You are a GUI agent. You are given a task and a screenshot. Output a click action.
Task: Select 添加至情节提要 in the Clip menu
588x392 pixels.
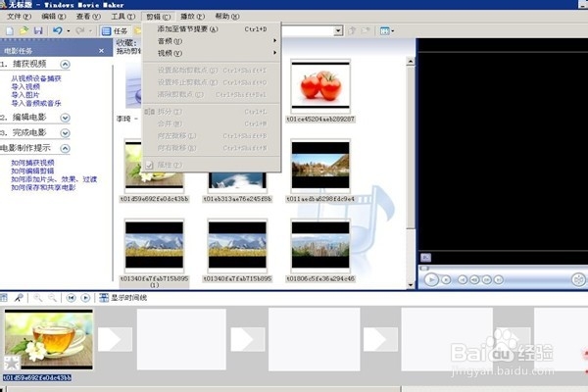212,28
